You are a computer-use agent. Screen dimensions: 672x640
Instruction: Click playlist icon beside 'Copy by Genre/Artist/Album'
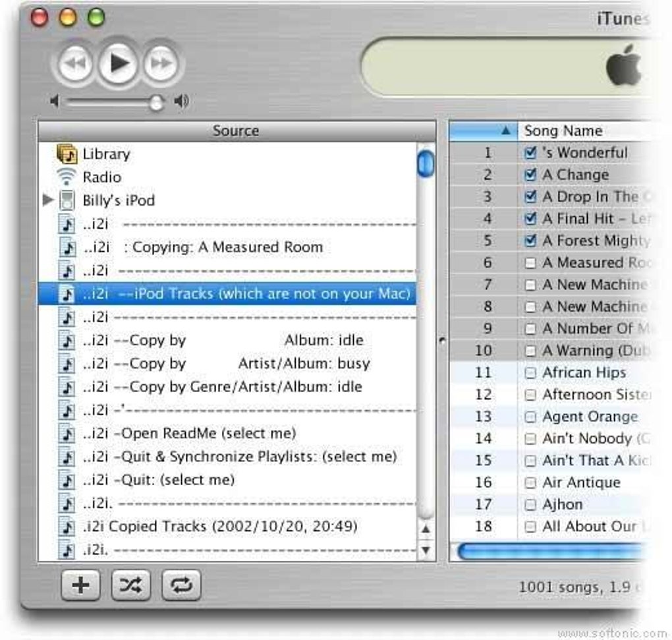tap(67, 387)
